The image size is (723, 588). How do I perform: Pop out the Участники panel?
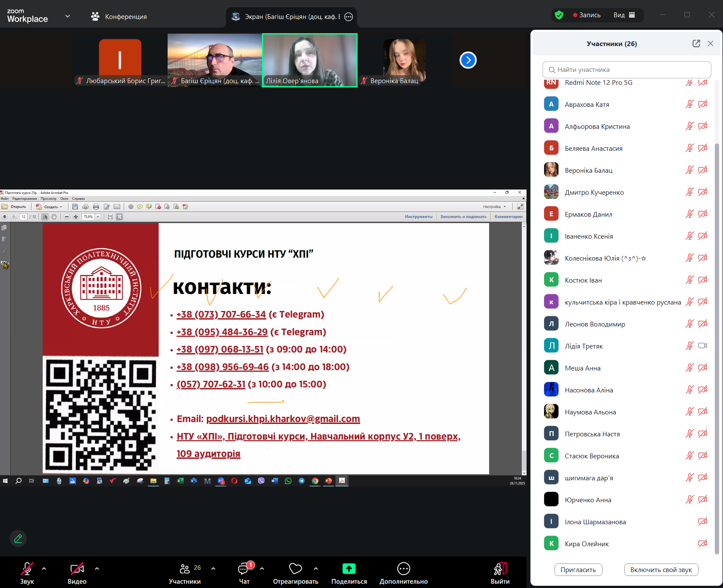pos(696,44)
